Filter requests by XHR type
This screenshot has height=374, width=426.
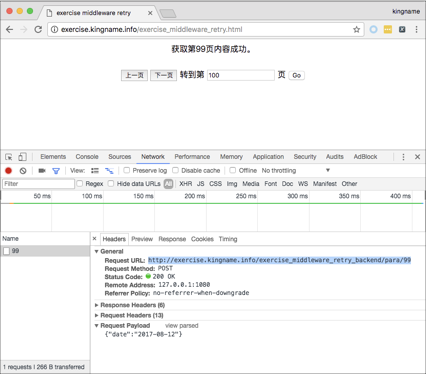(186, 184)
